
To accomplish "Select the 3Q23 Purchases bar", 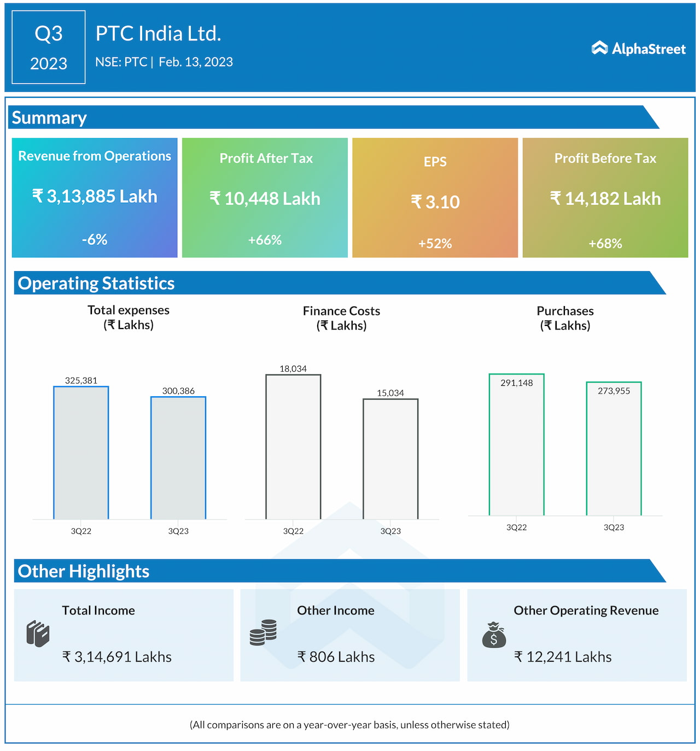I will [614, 449].
